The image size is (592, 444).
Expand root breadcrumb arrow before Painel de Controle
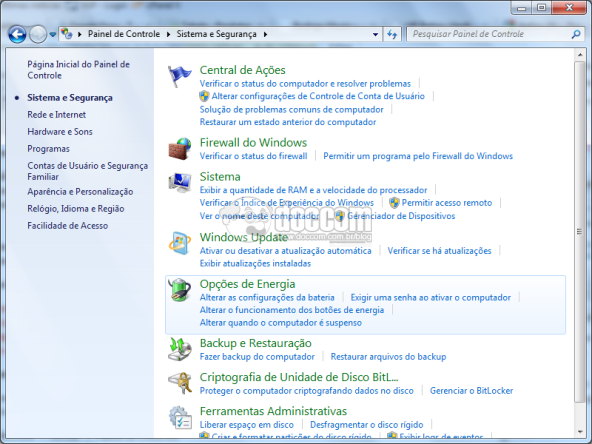(x=80, y=34)
